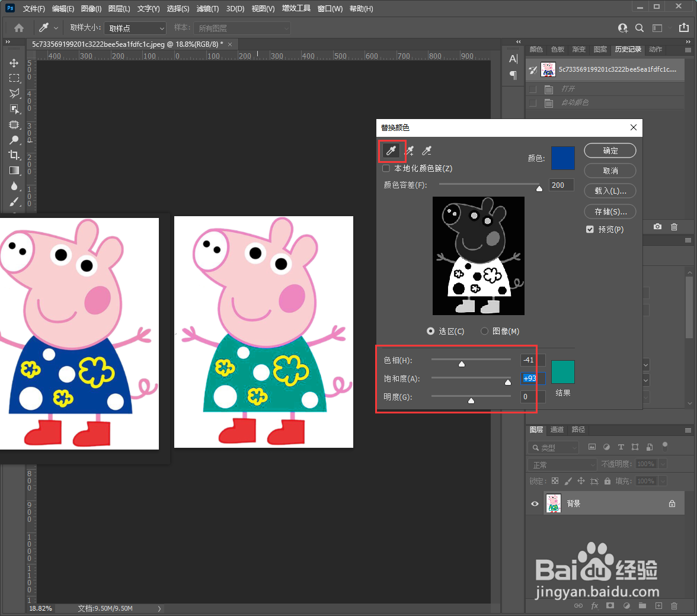The height and width of the screenshot is (616, 697).
Task: Delete current history state trash icon
Action: click(x=674, y=226)
